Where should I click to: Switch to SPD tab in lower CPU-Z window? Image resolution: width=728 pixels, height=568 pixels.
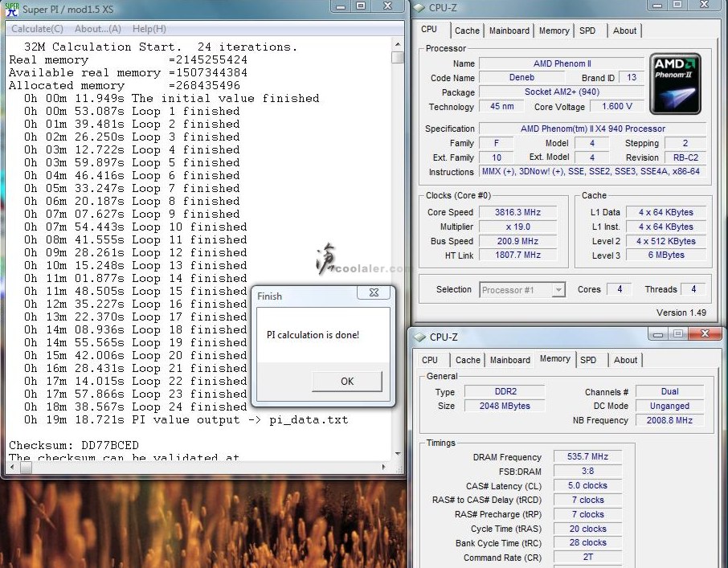(x=588, y=360)
